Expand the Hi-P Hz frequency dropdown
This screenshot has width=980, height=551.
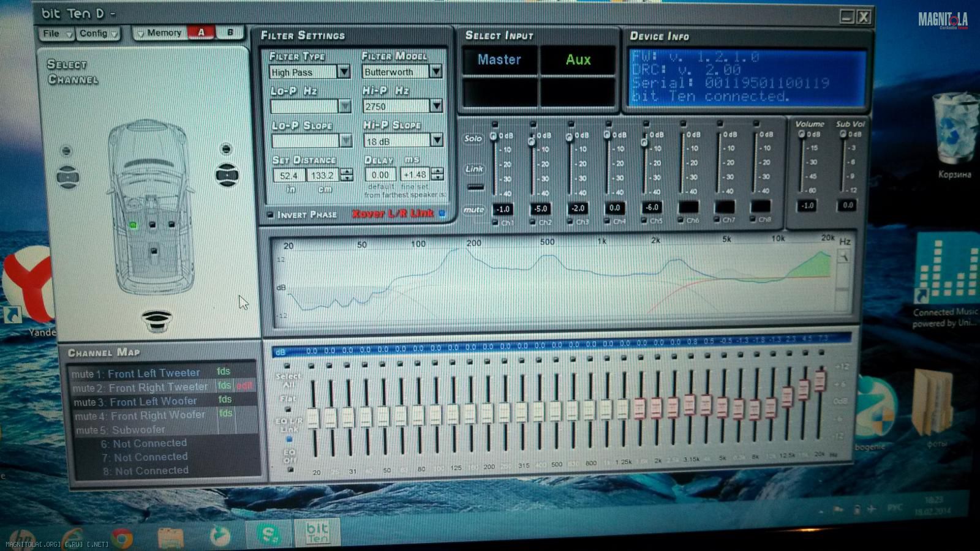tap(436, 106)
